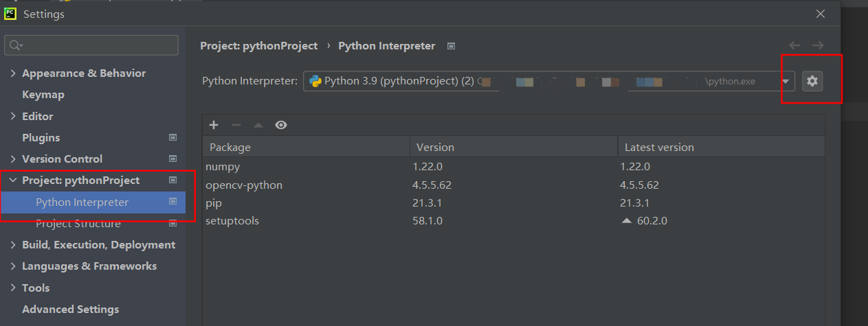Click the plus icon to install package
Image resolution: width=868 pixels, height=326 pixels.
coord(214,125)
